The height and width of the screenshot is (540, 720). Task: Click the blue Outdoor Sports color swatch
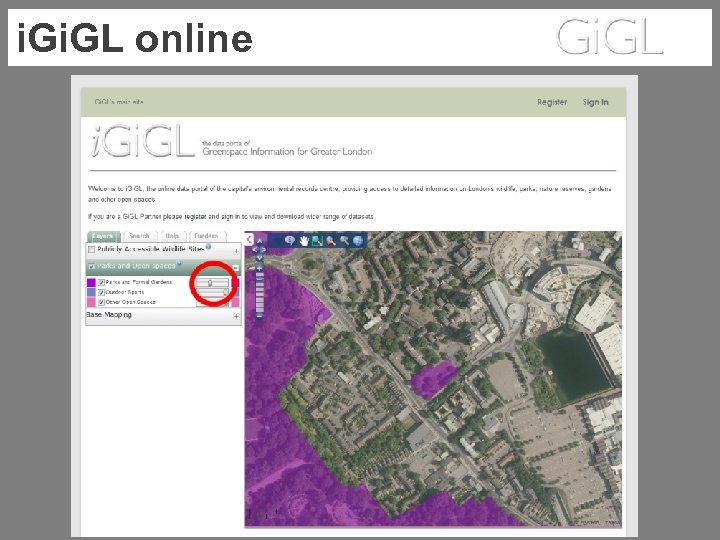point(91,292)
